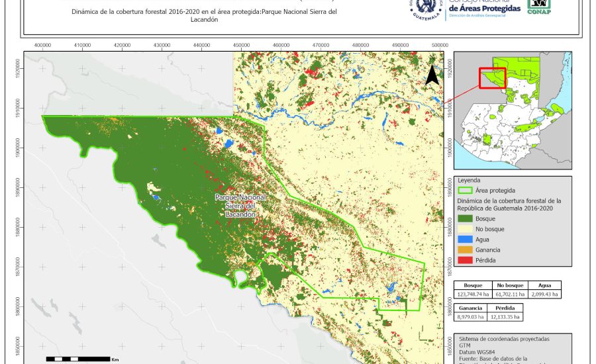Click the scale bar in Km

click(78, 359)
